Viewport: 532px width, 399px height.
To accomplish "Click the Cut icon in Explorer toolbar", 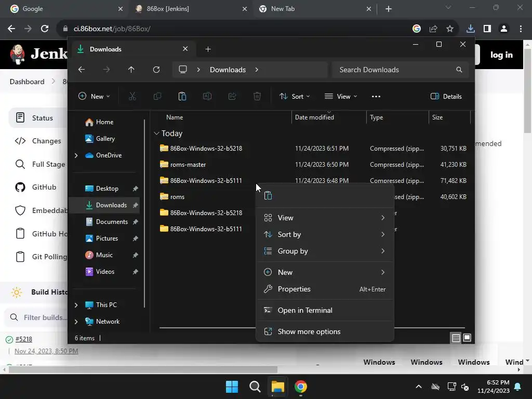I will [132, 96].
